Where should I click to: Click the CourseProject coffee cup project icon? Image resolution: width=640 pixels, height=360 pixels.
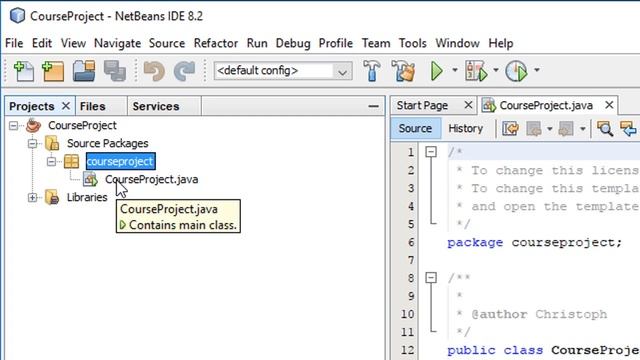[33, 125]
